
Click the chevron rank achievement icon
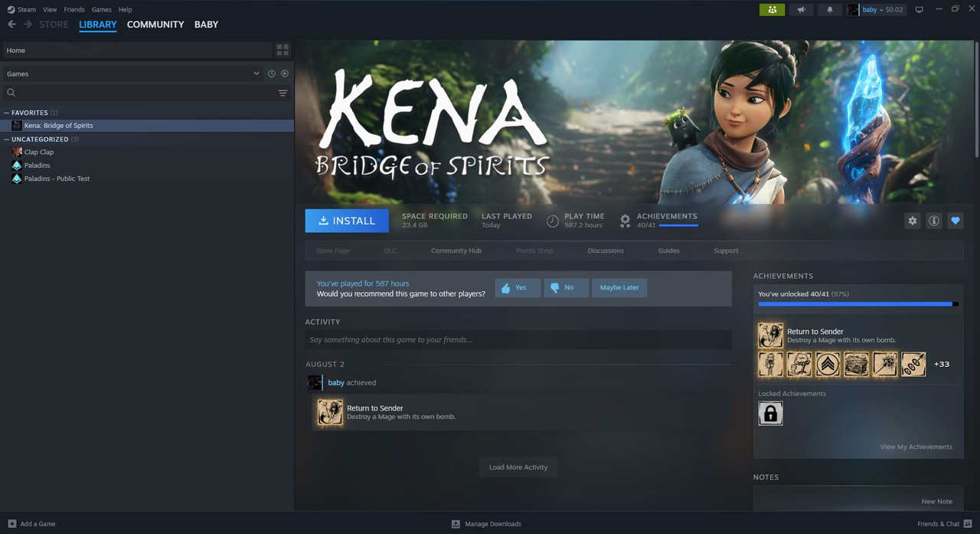pyautogui.click(x=828, y=365)
